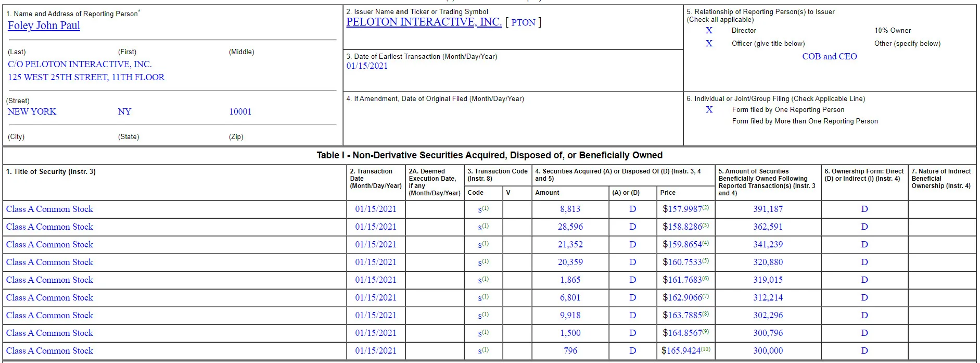Click the price $160.7533
980x363 pixels.
tap(682, 262)
